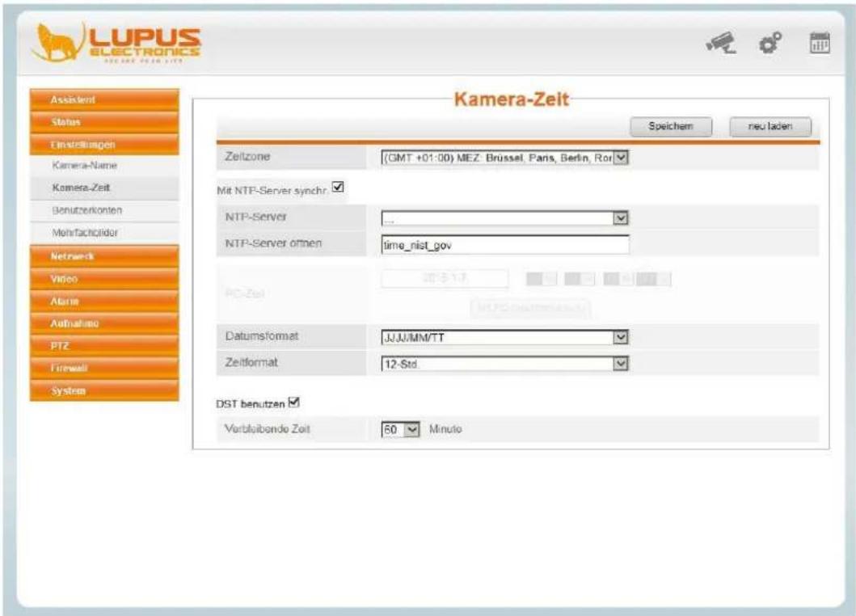
Task: Select Kamera-Name submenu item
Action: [104, 166]
